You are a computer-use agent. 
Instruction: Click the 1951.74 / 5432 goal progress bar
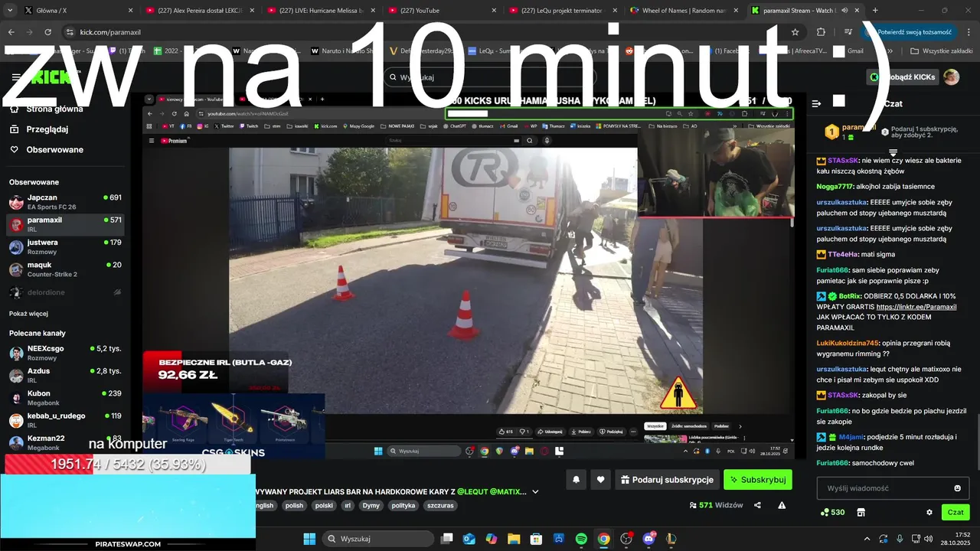(128, 464)
